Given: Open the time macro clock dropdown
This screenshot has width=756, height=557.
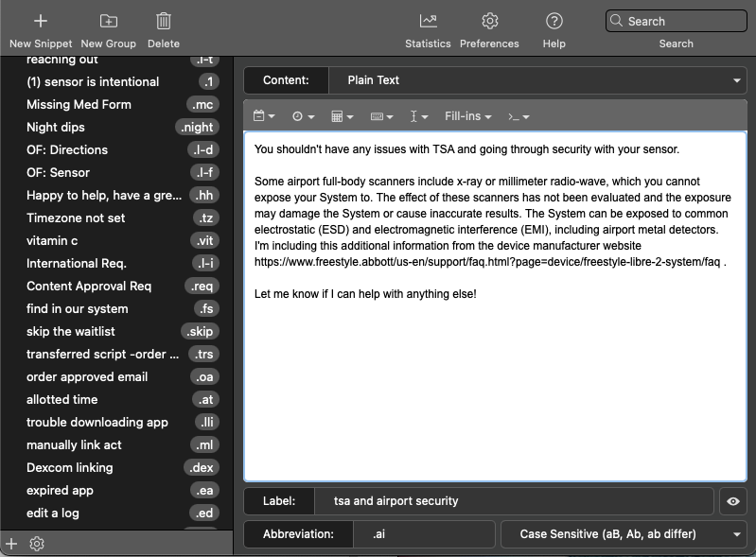Looking at the screenshot, I should (x=304, y=116).
